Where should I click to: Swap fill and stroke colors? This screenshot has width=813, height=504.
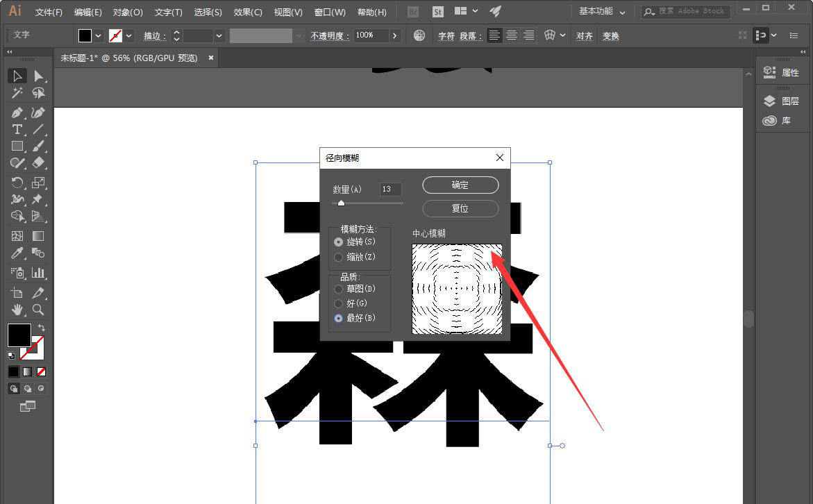tap(42, 328)
